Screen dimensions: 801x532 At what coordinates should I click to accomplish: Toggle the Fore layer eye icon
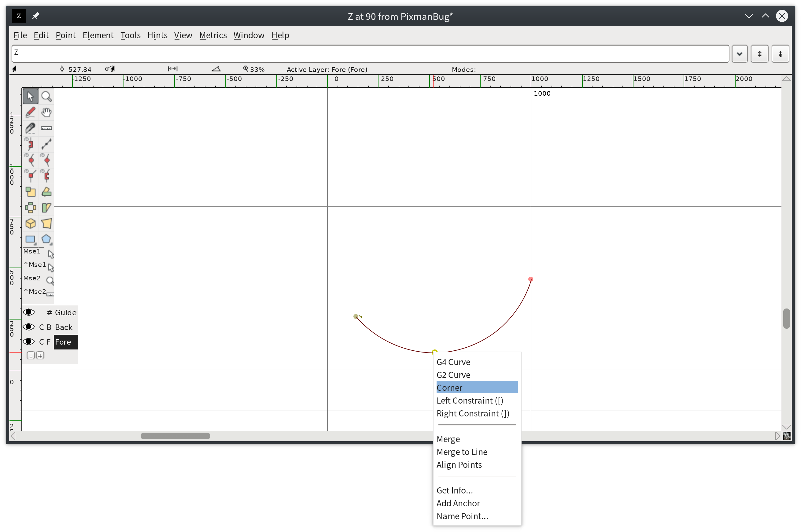pos(29,342)
